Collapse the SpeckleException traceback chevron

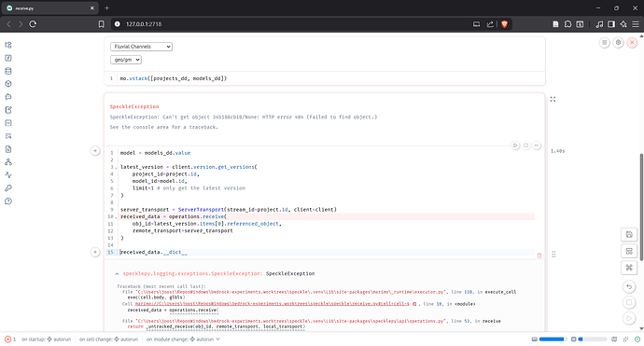[x=117, y=274]
